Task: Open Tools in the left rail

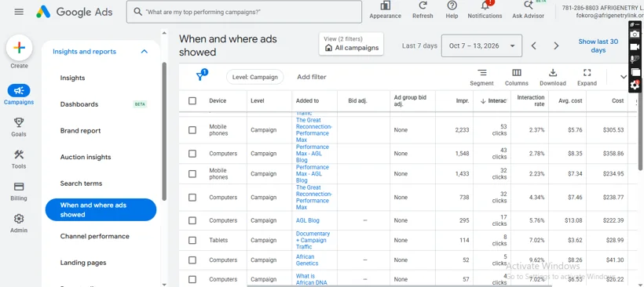Action: point(19,159)
